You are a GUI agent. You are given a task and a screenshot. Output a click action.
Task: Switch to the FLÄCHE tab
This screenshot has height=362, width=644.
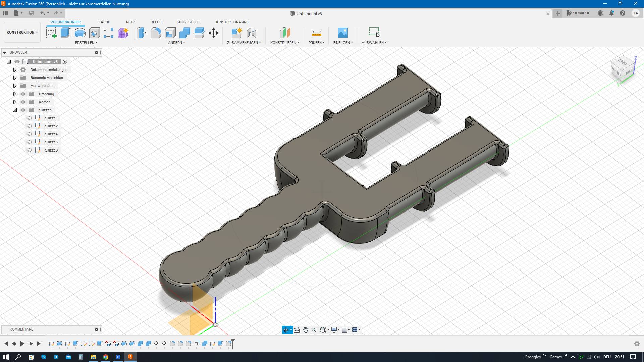point(103,22)
